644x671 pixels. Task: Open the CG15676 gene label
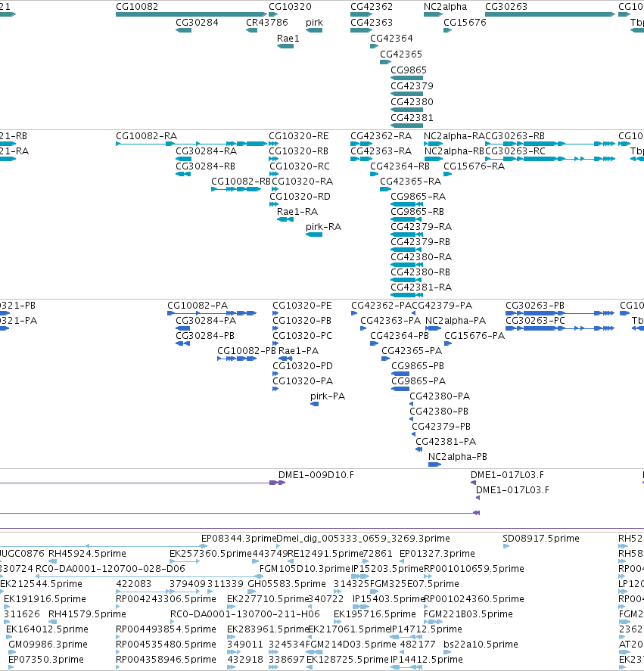(465, 22)
